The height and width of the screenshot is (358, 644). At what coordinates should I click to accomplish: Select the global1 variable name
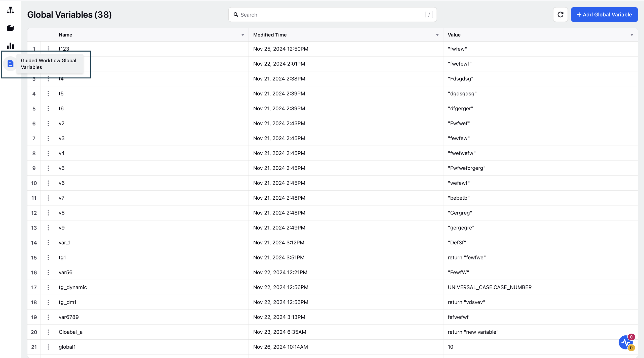[x=67, y=347]
